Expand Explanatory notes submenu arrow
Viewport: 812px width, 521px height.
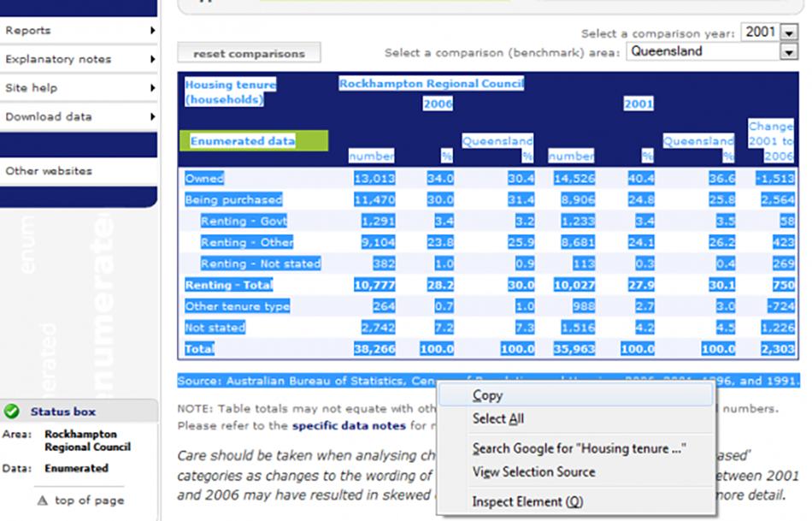coord(152,59)
